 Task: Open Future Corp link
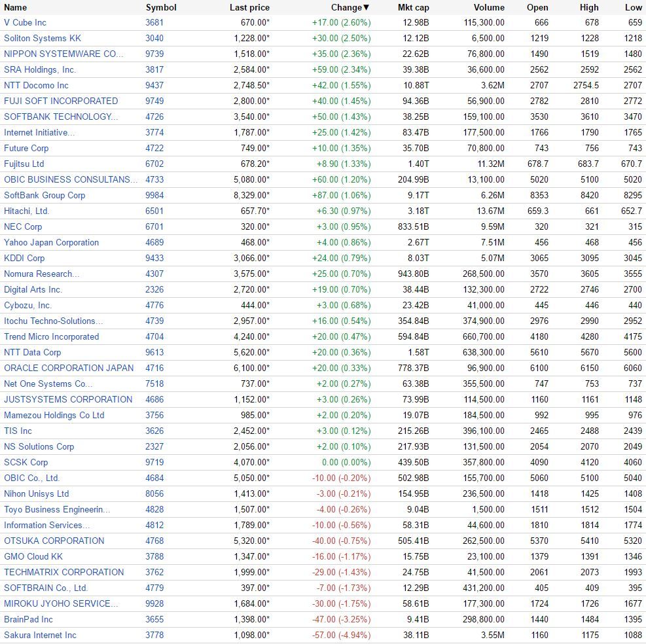coord(26,148)
